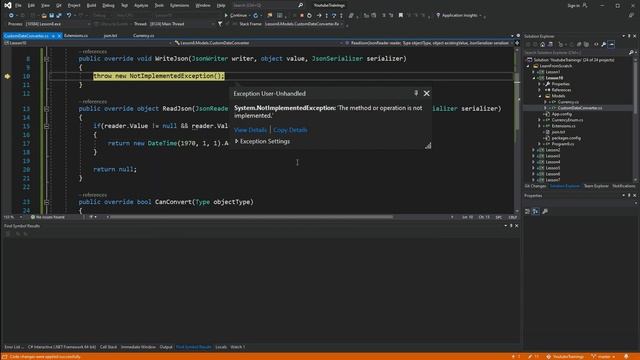
Task: Open the Build menu
Action: click(x=91, y=5)
